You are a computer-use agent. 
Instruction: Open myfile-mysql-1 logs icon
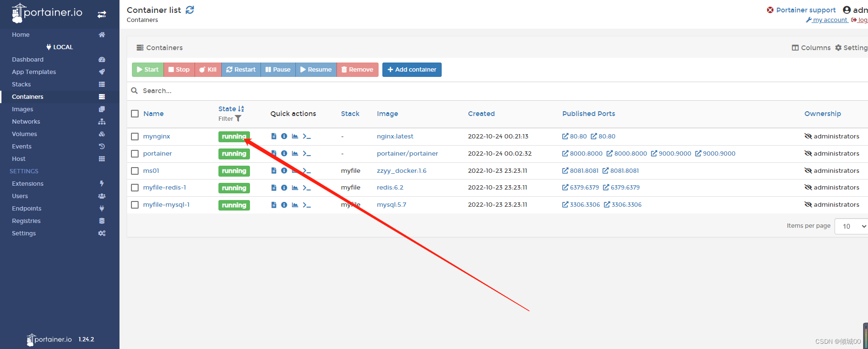tap(274, 205)
